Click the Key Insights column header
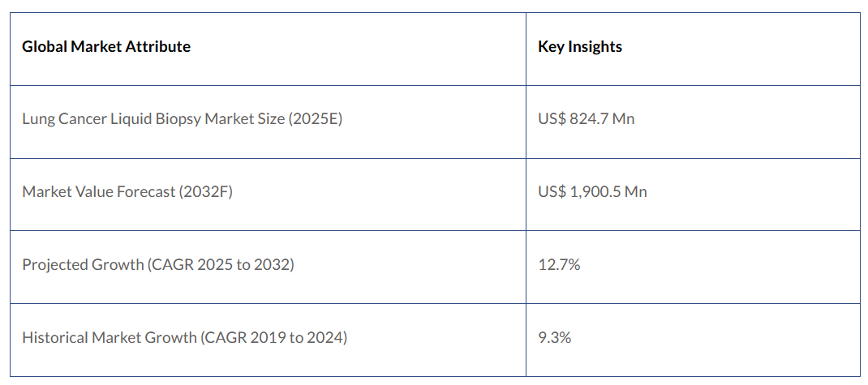This screenshot has height=385, width=868. tap(580, 47)
